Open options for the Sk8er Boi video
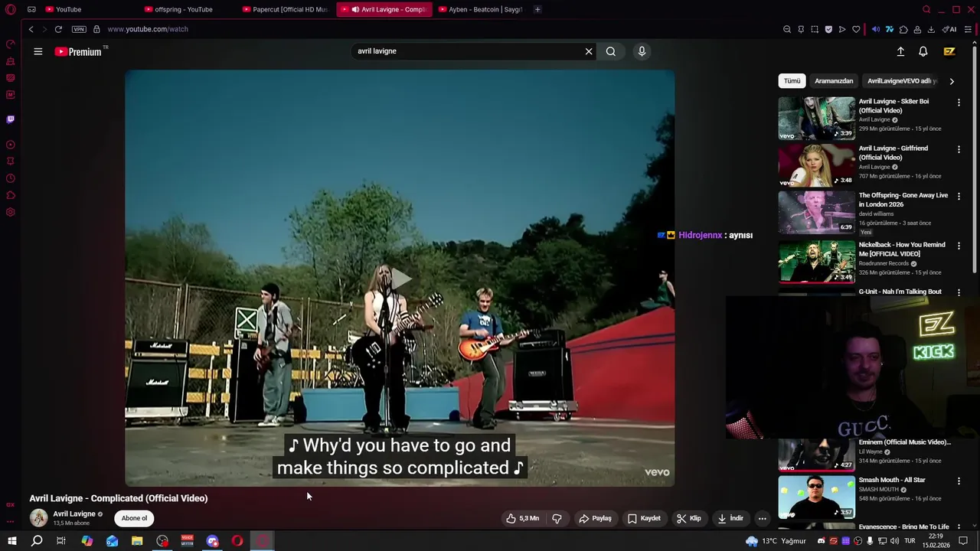This screenshot has height=551, width=980. pyautogui.click(x=959, y=102)
